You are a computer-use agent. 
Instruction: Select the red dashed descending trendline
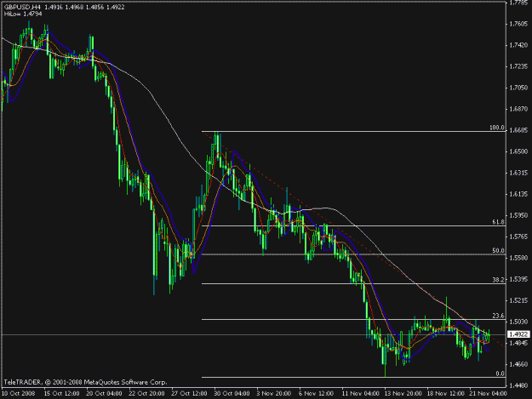[x=353, y=239]
